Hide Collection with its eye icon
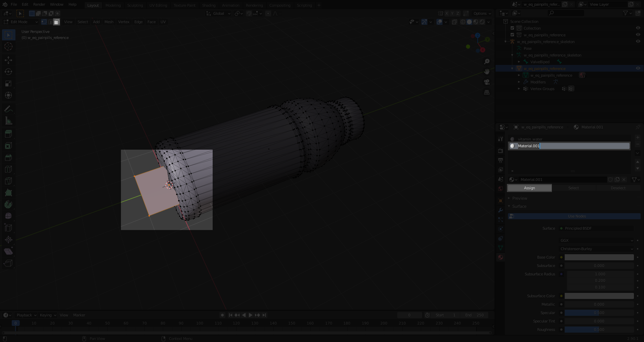644x342 pixels. [x=638, y=28]
